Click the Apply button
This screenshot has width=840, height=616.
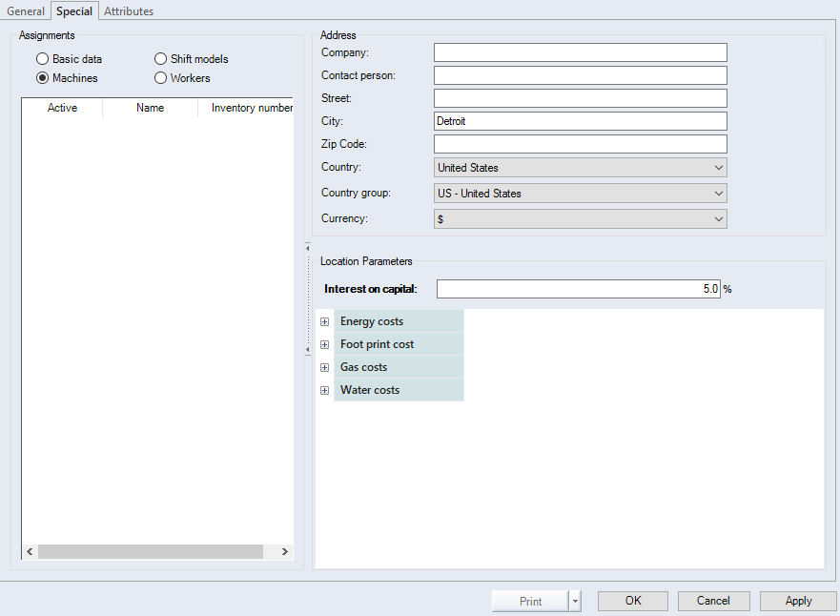pyautogui.click(x=798, y=602)
